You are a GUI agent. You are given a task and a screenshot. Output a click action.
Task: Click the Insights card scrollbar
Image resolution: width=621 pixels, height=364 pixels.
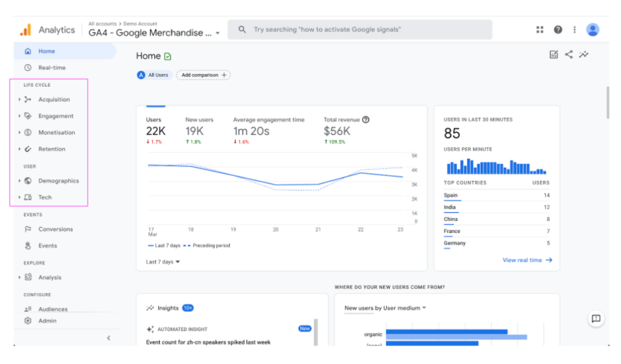[x=316, y=331]
